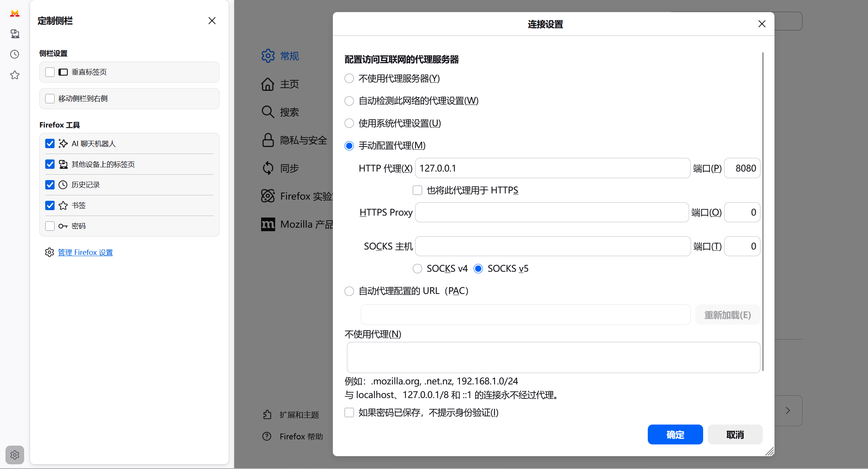
Task: Choose SOCKS v4 radio button
Action: pyautogui.click(x=417, y=269)
